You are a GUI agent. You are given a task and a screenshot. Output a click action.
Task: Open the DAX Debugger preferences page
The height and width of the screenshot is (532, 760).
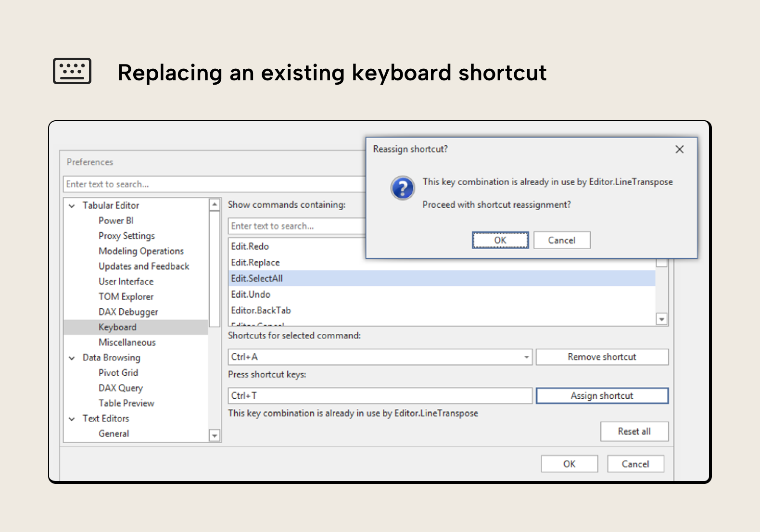click(x=128, y=312)
